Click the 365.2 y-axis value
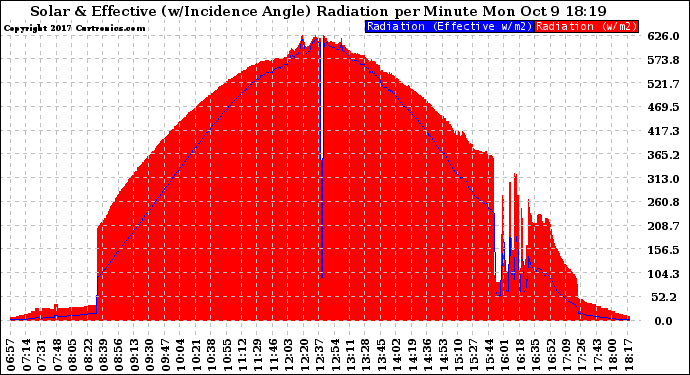 (x=663, y=155)
